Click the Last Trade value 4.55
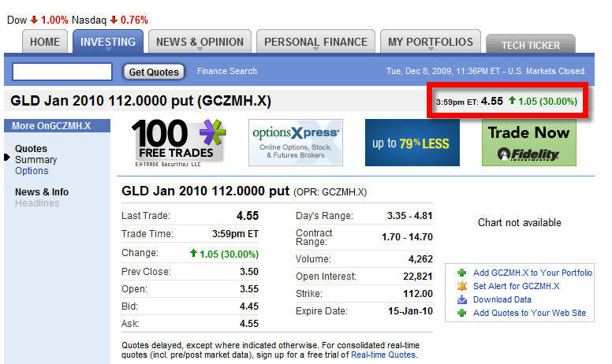The image size is (612, 364). tap(248, 216)
